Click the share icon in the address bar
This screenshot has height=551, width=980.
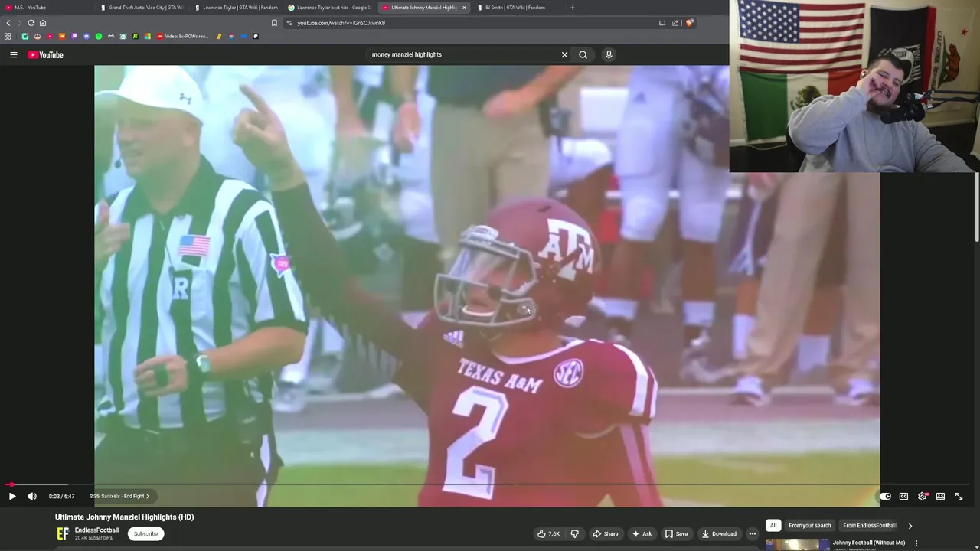point(675,23)
